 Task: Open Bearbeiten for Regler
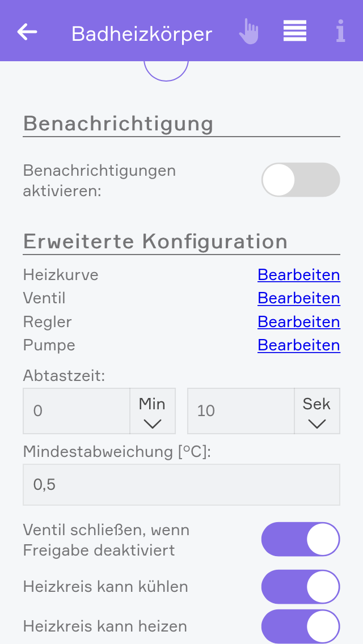[298, 322]
